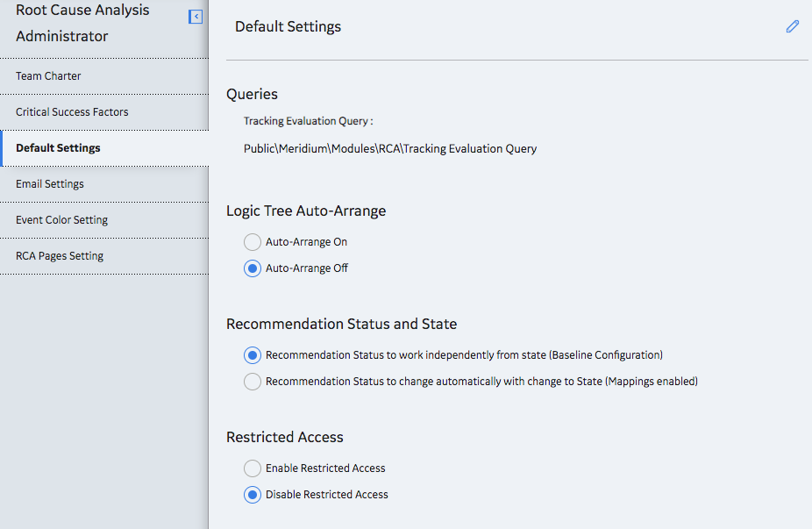Select Disable Restricted Access option
Viewport: 812px width, 529px height.
pos(253,495)
